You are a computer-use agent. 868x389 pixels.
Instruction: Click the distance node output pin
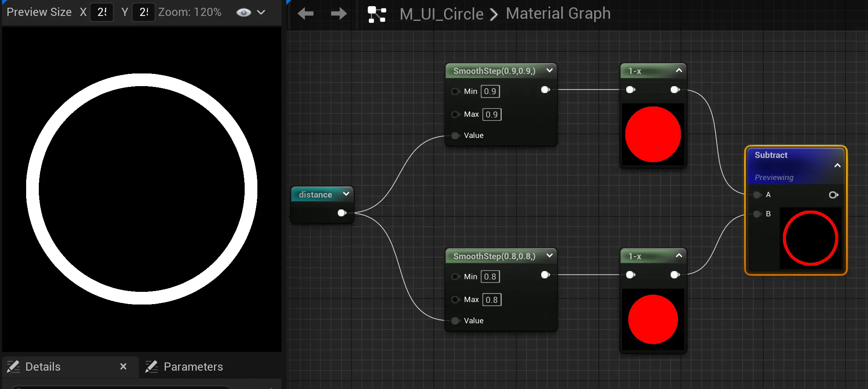coord(341,213)
